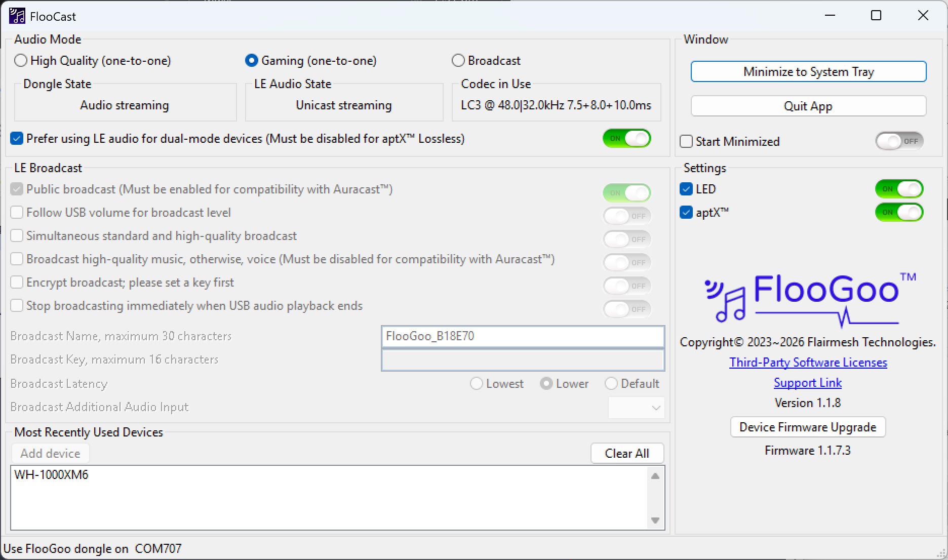This screenshot has height=560, width=948.
Task: Check the Encrypt broadcast checkbox
Action: tap(17, 282)
